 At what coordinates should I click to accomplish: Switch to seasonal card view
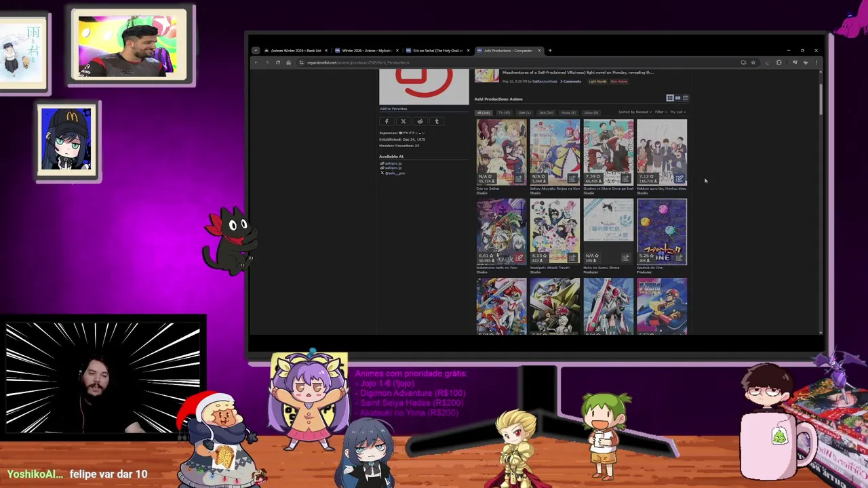[677, 98]
